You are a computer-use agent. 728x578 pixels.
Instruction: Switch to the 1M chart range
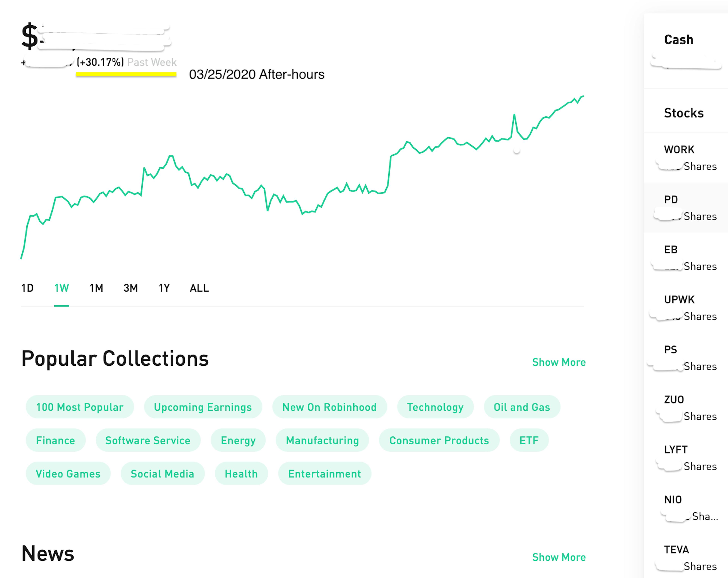point(96,288)
